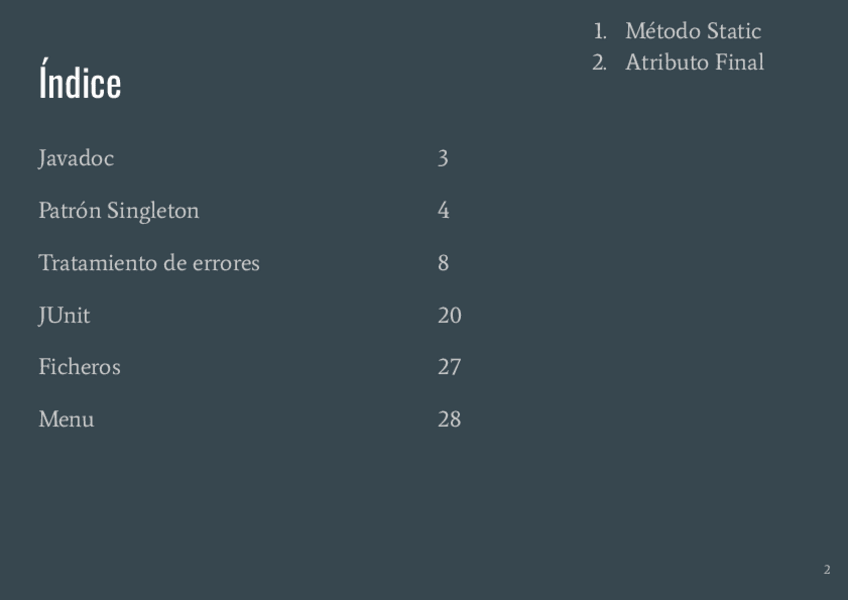Viewport: 848px width, 600px height.
Task: Click page number 8 in the index
Action: point(443,263)
